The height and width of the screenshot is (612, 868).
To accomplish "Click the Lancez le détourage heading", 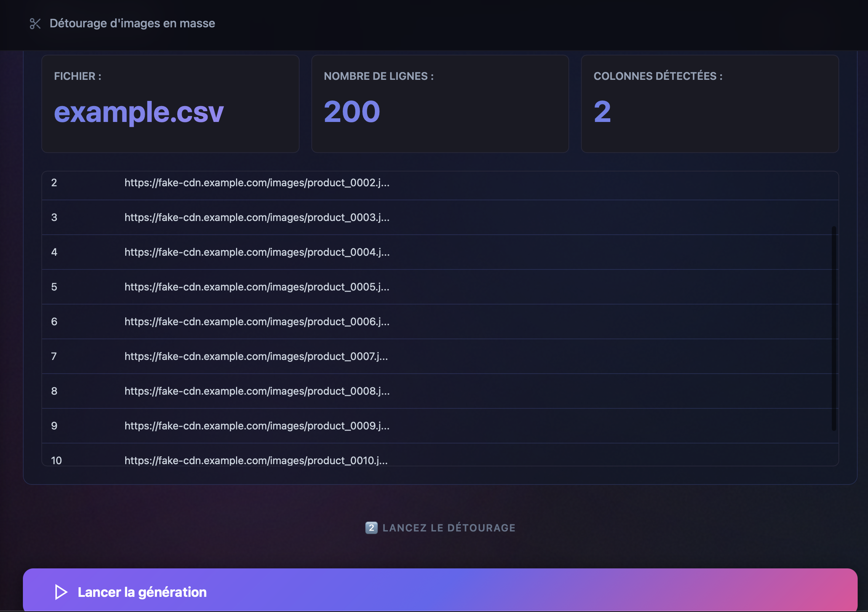I will 449,528.
